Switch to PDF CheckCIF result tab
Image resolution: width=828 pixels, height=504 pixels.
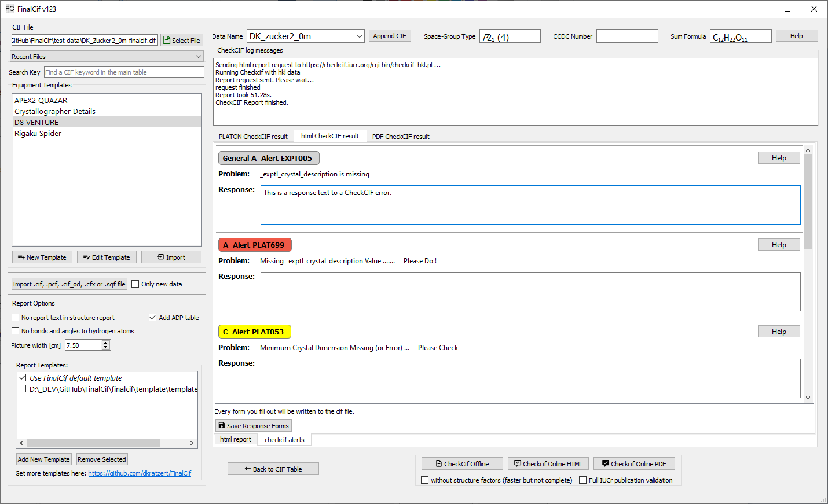pyautogui.click(x=401, y=137)
